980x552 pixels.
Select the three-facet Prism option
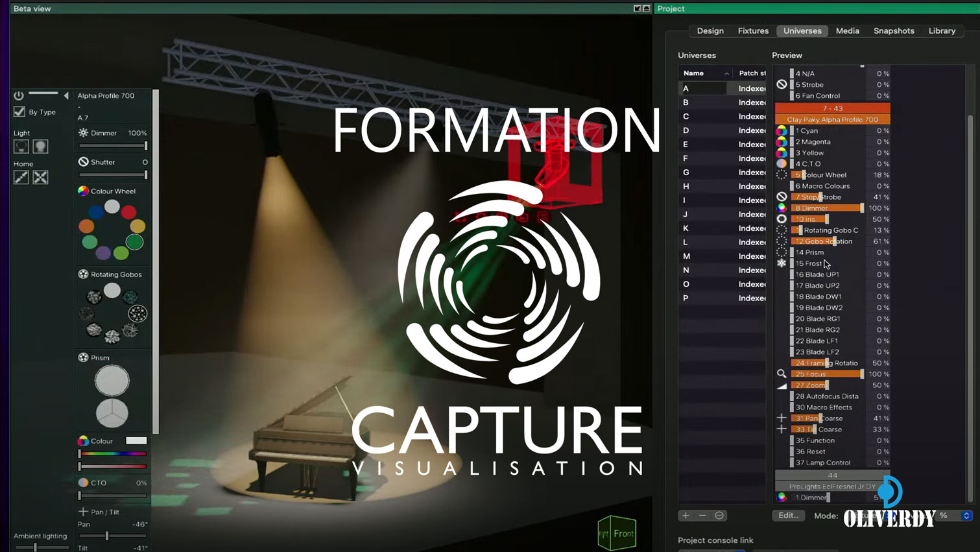[112, 413]
